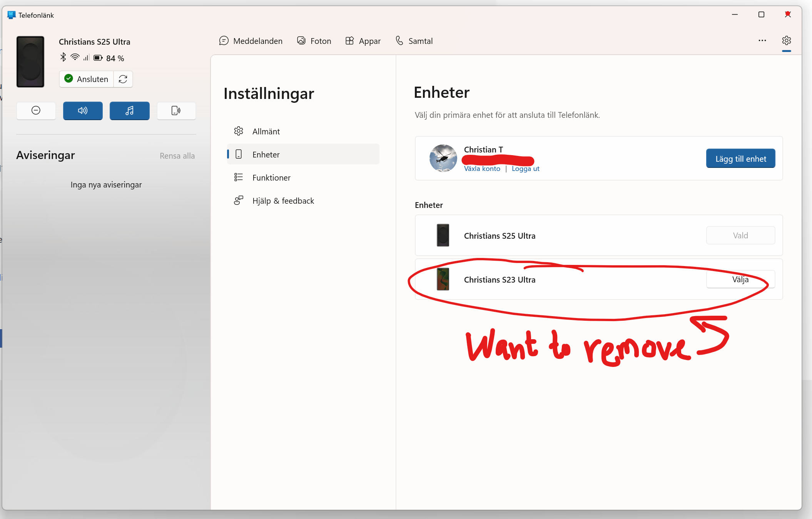812x519 pixels.
Task: Click the cellular signal bars icon
Action: click(86, 58)
